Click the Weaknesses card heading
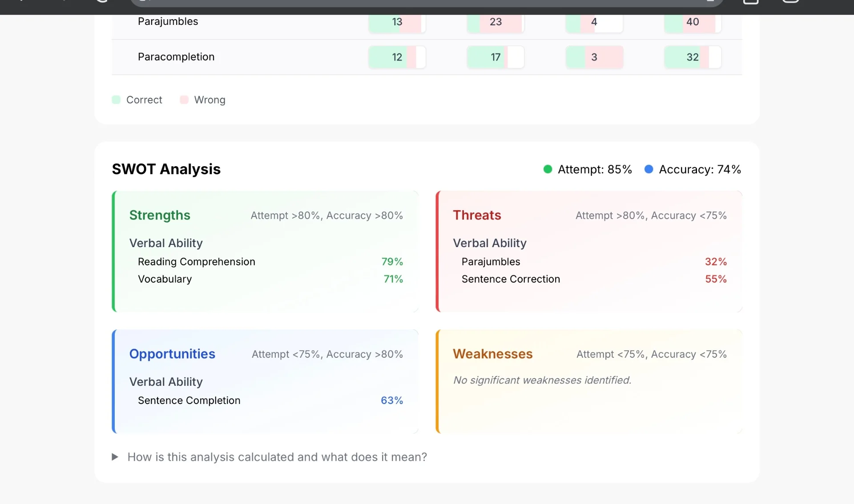The height and width of the screenshot is (504, 854). coord(492,354)
